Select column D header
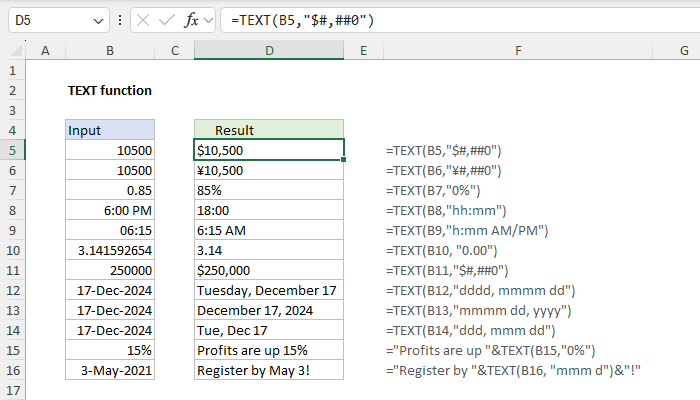Image resolution: width=700 pixels, height=400 pixels. (269, 50)
